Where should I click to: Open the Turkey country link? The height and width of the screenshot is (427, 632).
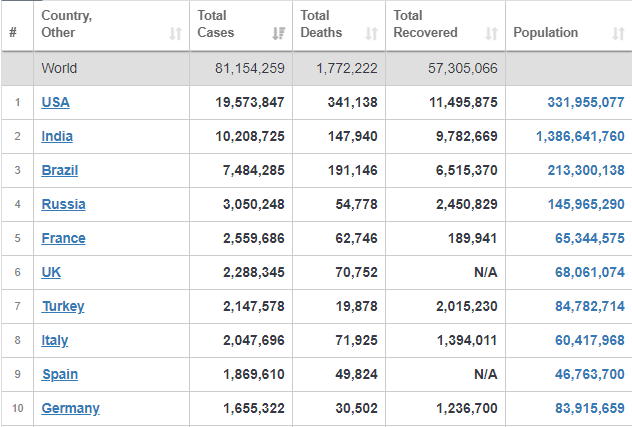(63, 306)
